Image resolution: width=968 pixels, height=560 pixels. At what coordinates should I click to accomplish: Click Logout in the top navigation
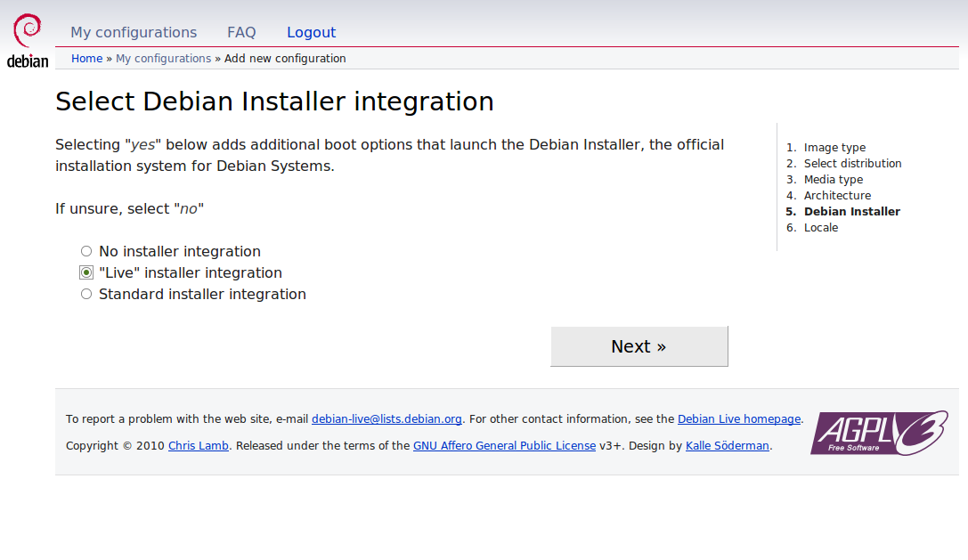click(311, 32)
